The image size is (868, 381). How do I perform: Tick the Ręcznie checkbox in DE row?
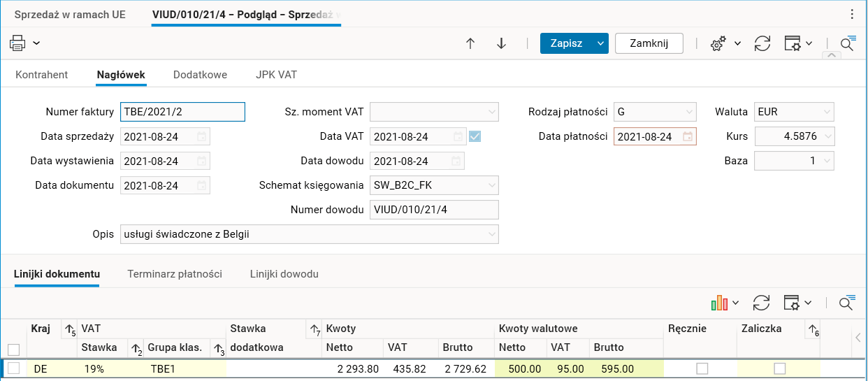tap(702, 368)
